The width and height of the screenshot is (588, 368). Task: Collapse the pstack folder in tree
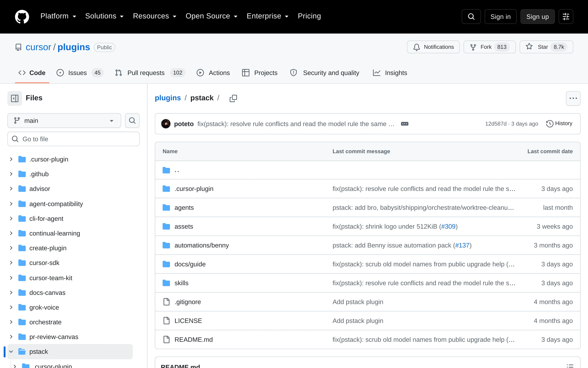pyautogui.click(x=11, y=352)
